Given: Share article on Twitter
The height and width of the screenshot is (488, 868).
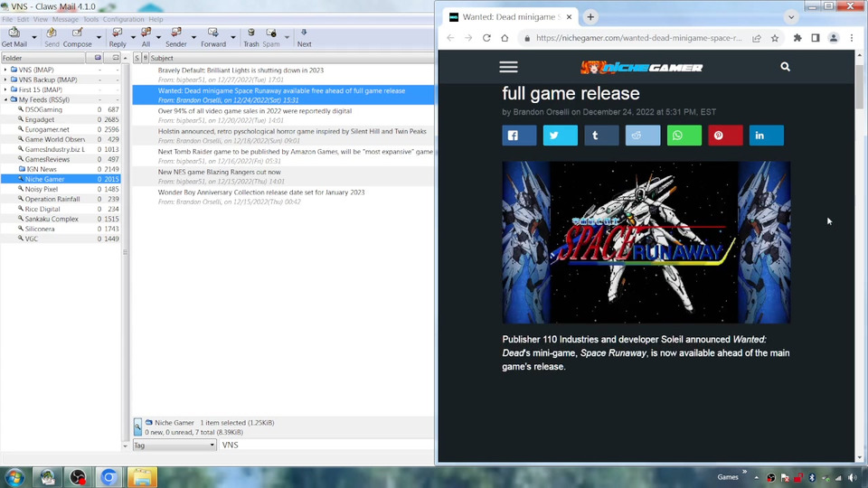Looking at the screenshot, I should pyautogui.click(x=561, y=136).
